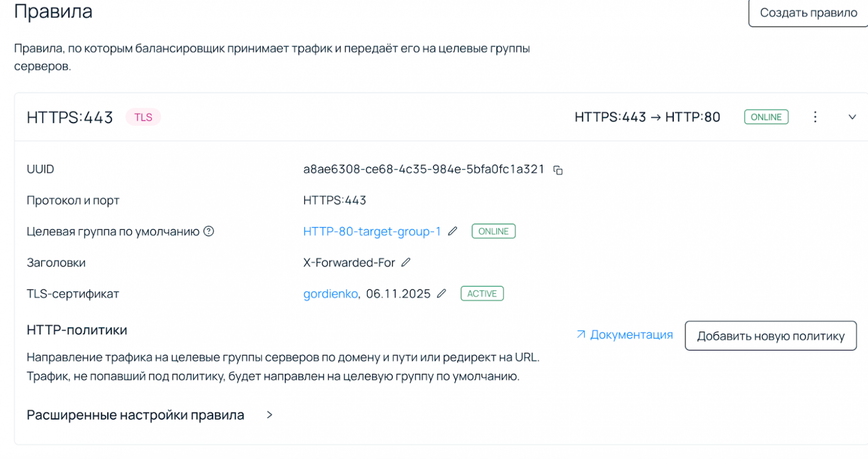Open the HTTP-80-target-group-1 target group
This screenshot has height=459, width=868.
pyautogui.click(x=372, y=231)
